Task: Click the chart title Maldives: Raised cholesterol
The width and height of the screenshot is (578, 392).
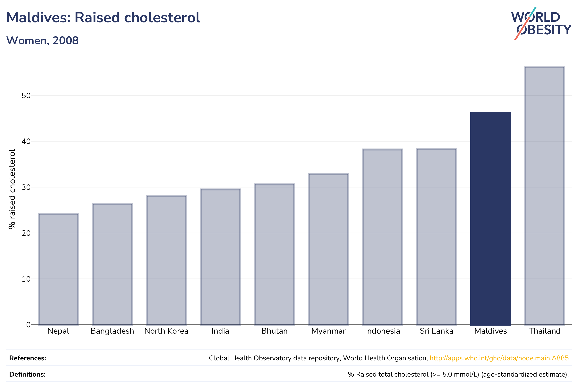Action: (103, 18)
